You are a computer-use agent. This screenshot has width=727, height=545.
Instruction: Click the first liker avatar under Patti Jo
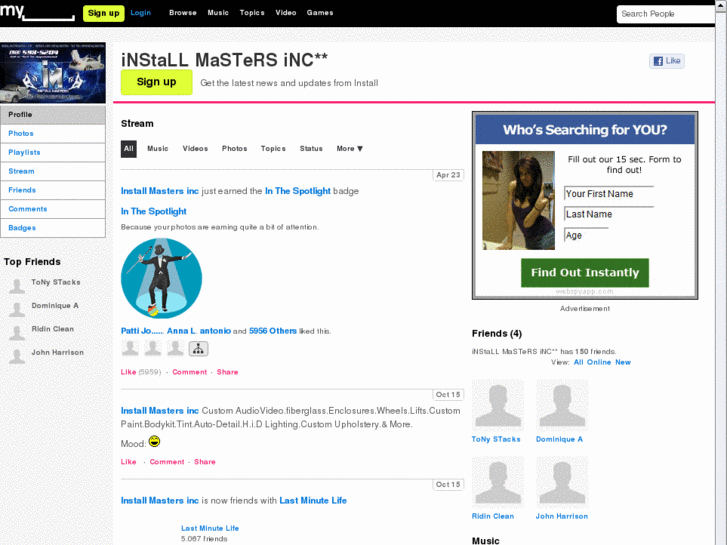tap(130, 348)
